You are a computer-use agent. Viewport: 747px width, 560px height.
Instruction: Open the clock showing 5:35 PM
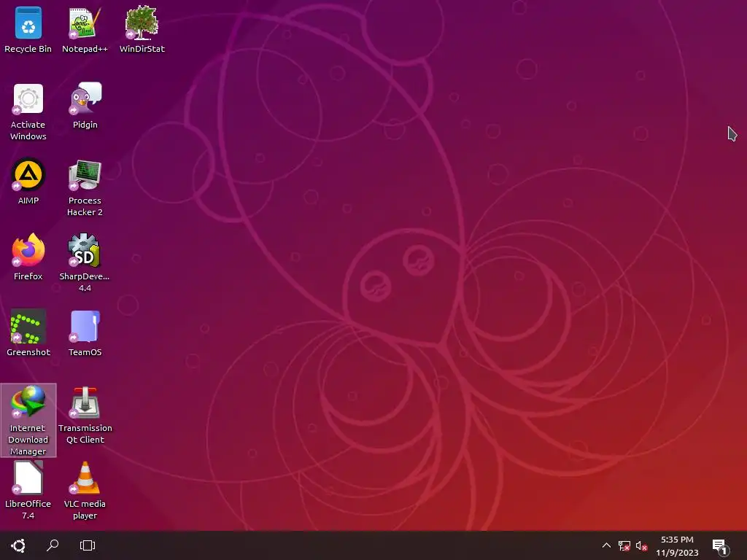point(677,545)
